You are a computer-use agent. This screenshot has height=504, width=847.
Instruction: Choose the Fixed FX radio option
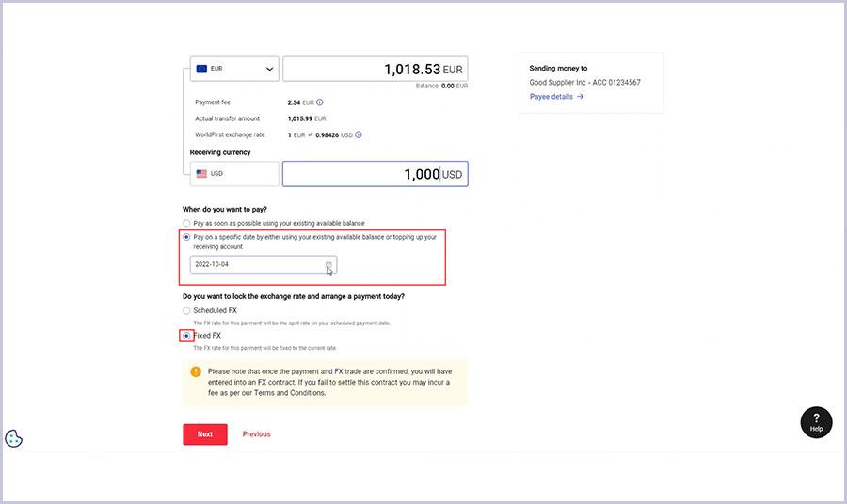pos(186,336)
